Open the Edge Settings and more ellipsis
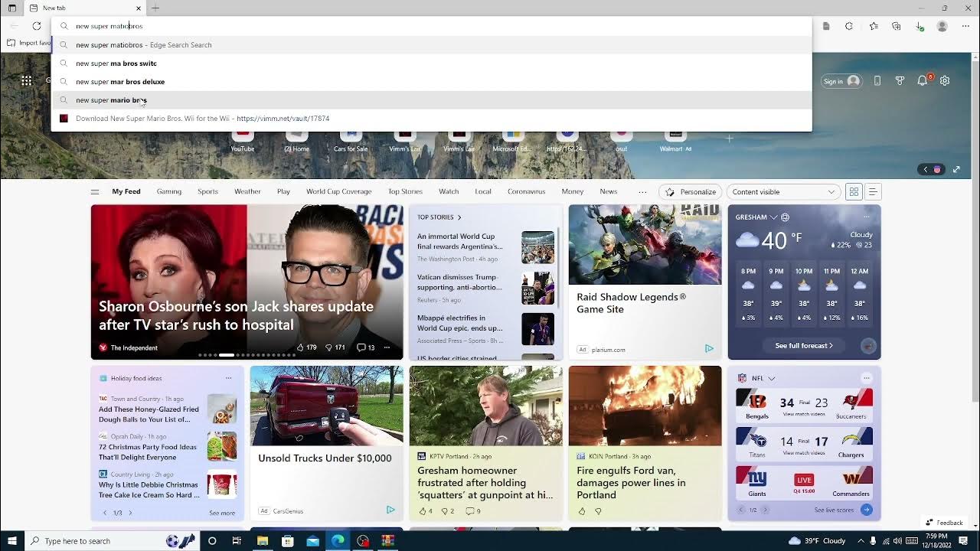The width and height of the screenshot is (980, 551). pyautogui.click(x=965, y=26)
